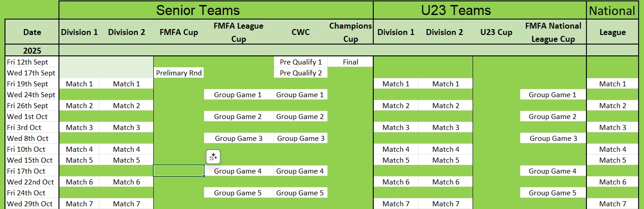Click the 2025 year cell
The width and height of the screenshot is (644, 209).
pyautogui.click(x=32, y=50)
